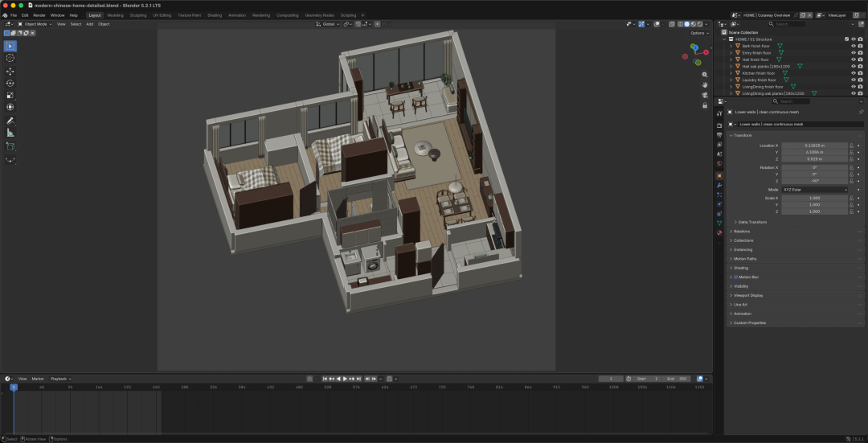The image size is (868, 443).
Task: Open the Object Mode dropdown
Action: click(x=35, y=24)
